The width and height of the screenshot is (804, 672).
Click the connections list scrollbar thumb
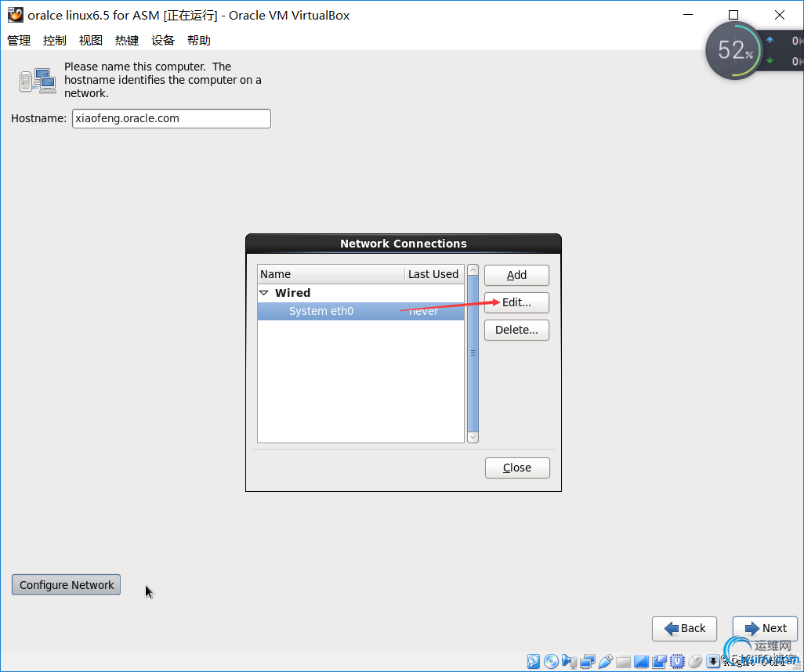point(473,353)
